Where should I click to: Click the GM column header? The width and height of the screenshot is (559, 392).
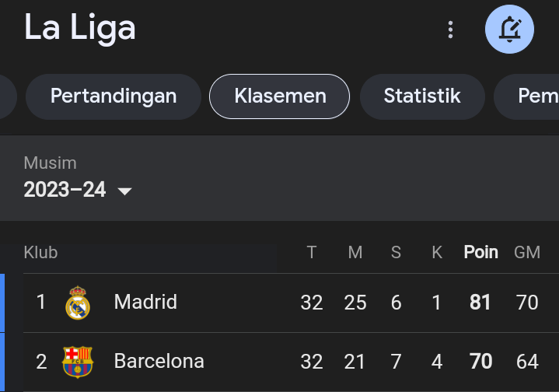(x=527, y=253)
